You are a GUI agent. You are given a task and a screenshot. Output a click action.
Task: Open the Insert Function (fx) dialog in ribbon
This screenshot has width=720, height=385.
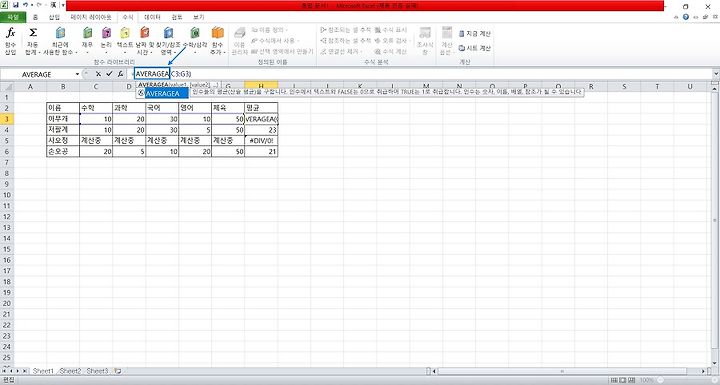tap(10, 41)
